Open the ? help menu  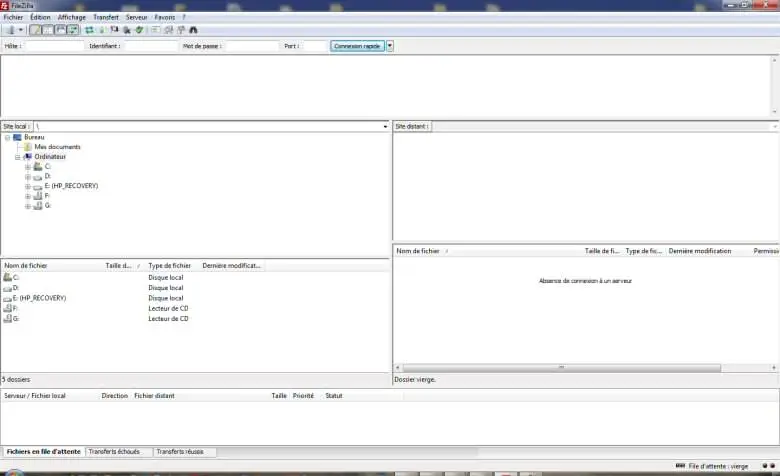(x=184, y=17)
